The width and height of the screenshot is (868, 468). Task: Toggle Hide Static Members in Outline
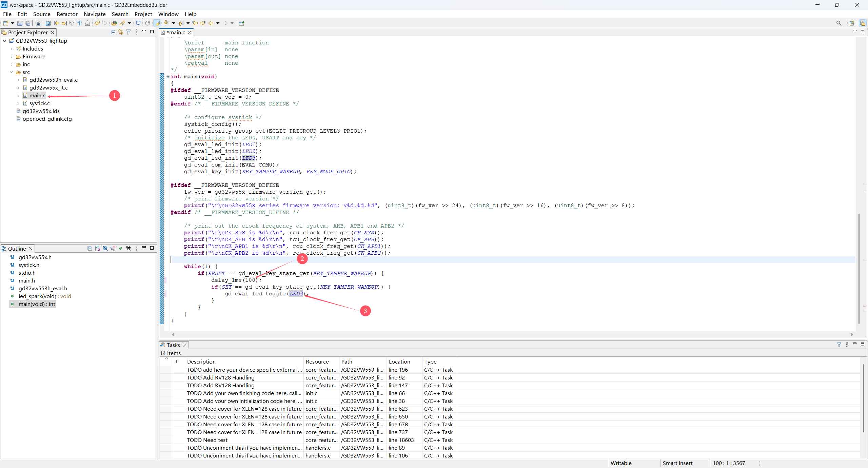113,248
